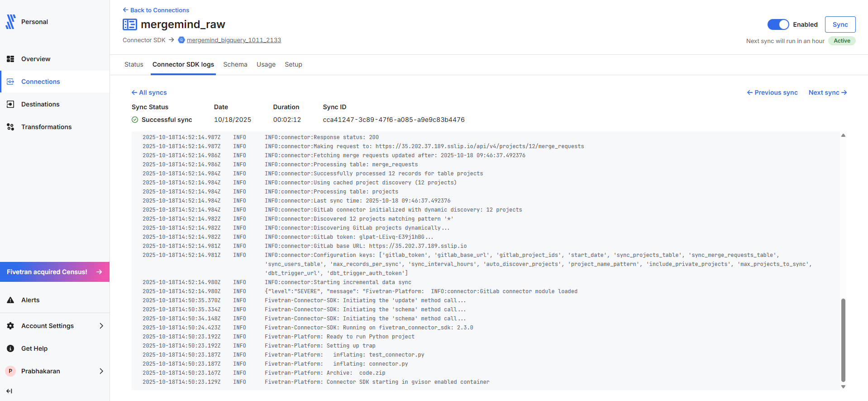The width and height of the screenshot is (868, 401).
Task: Click the Alerts warning triangle icon
Action: coord(10,300)
